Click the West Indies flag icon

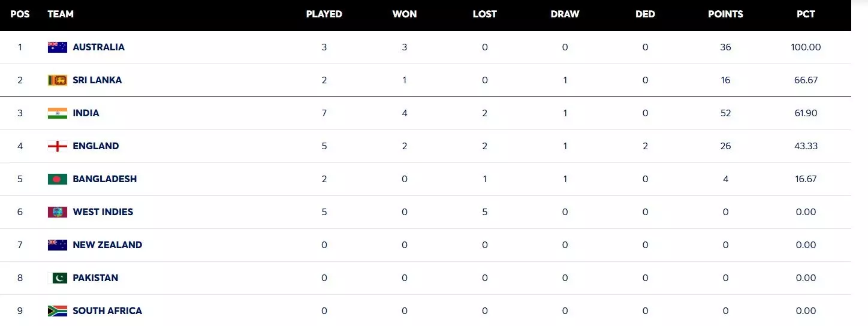[58, 212]
